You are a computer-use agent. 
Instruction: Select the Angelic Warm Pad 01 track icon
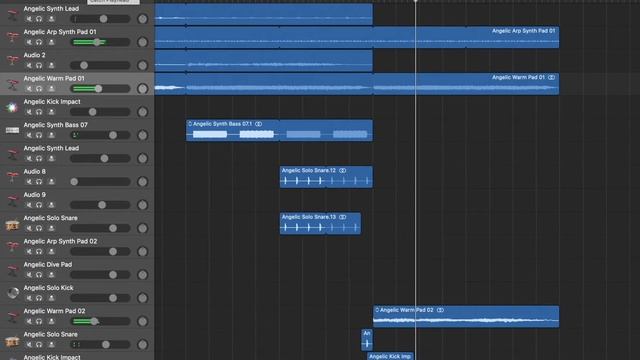(x=12, y=83)
